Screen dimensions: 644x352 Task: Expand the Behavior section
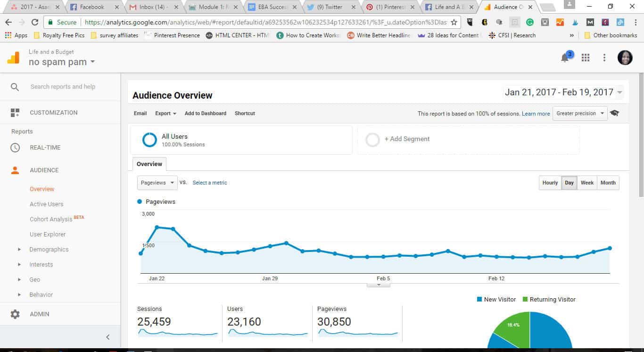(19, 295)
